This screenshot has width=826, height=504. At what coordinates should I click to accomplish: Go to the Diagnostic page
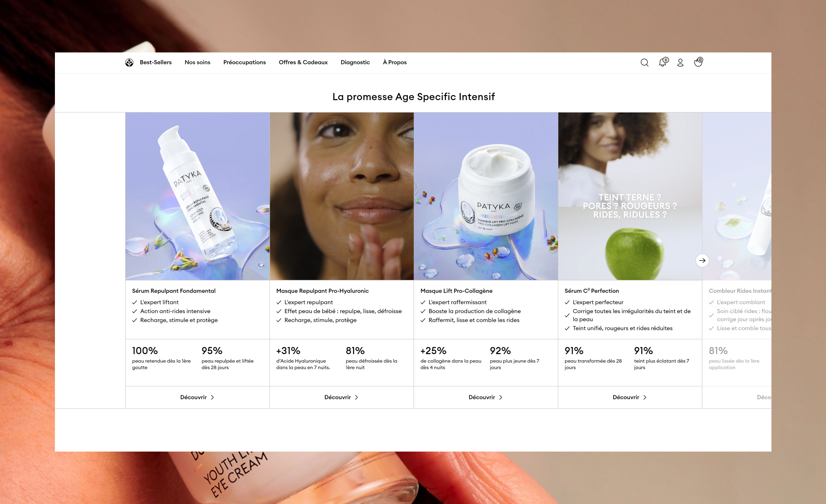(355, 62)
